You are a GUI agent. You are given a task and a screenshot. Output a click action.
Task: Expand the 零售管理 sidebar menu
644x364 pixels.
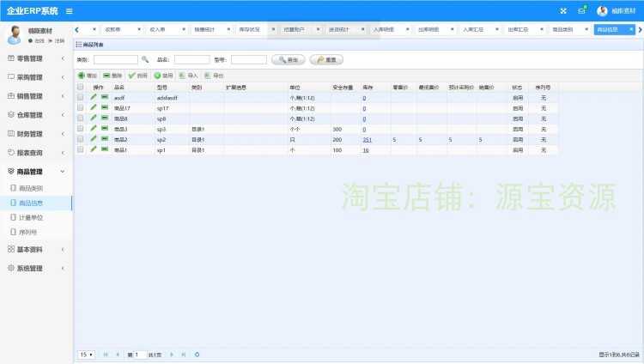tap(36, 58)
